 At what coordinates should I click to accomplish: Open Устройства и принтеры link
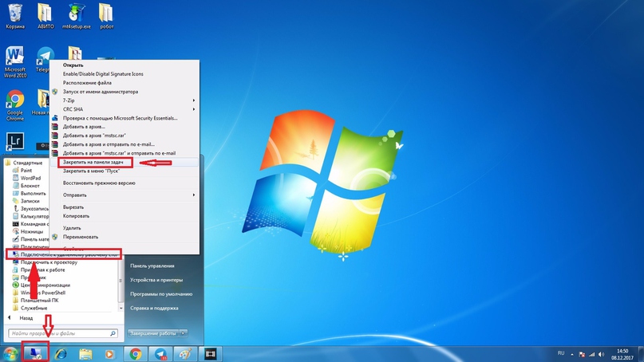tap(156, 280)
